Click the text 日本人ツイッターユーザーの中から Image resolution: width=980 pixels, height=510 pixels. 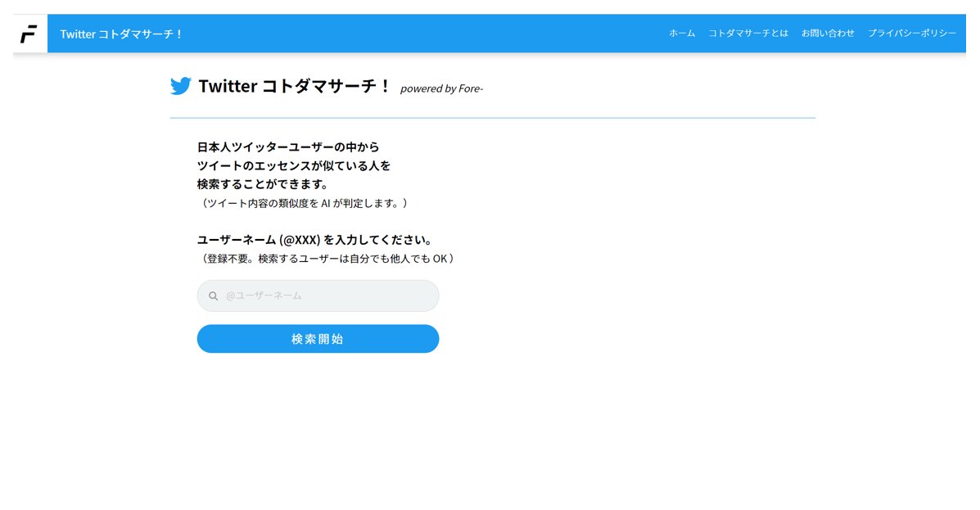coord(288,147)
